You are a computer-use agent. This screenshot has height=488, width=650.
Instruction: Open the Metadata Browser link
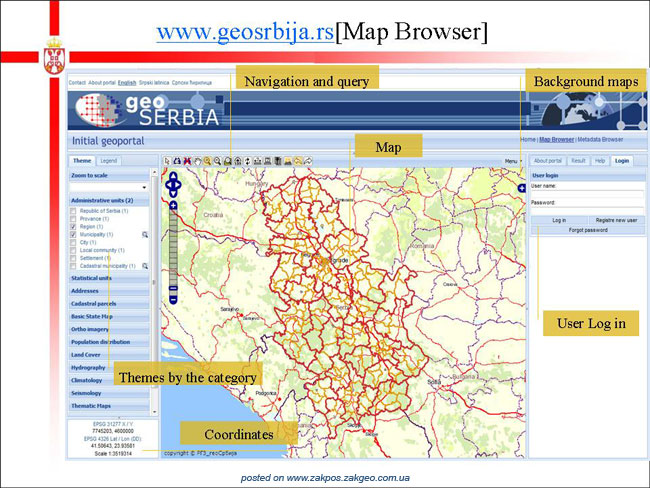coord(600,139)
